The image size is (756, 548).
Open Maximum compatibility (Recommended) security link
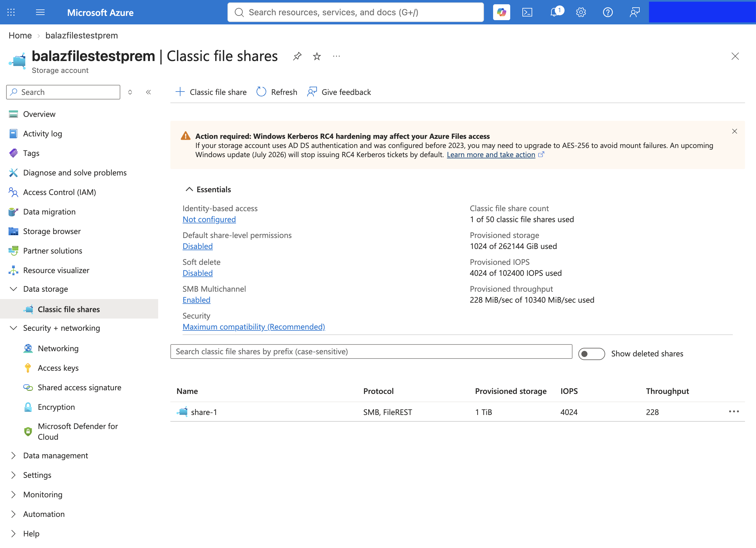tap(254, 327)
